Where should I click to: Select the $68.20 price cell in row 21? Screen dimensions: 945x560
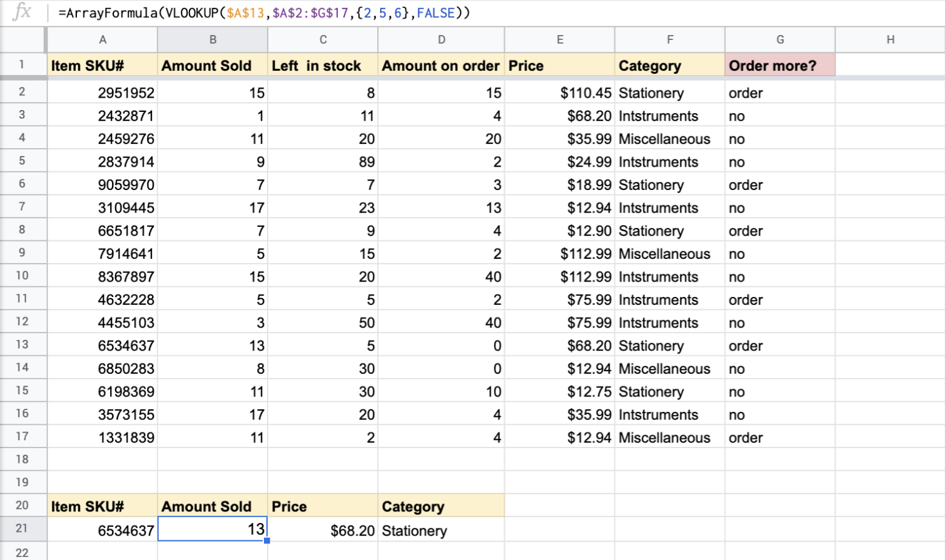(x=323, y=529)
